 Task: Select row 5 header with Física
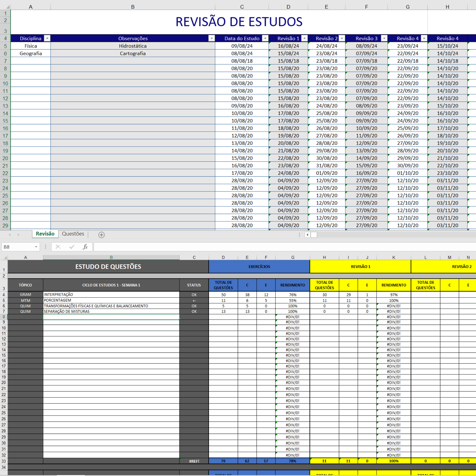[x=5, y=46]
